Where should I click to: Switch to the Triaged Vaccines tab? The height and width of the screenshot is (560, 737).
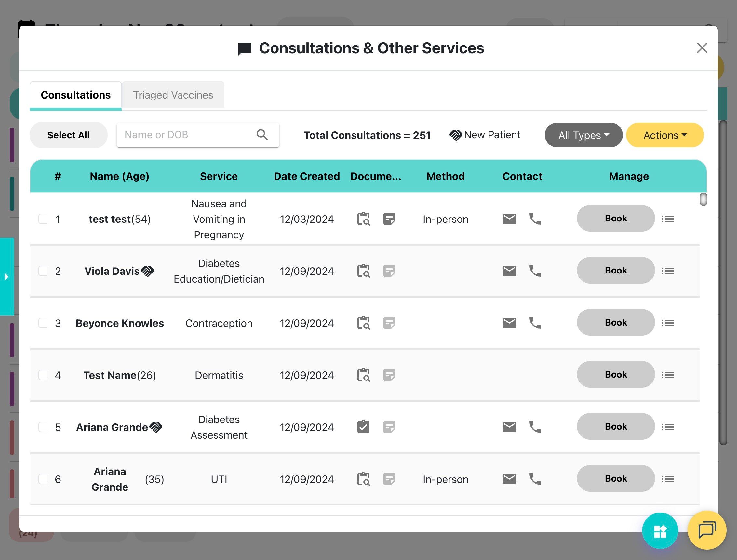pyautogui.click(x=173, y=95)
